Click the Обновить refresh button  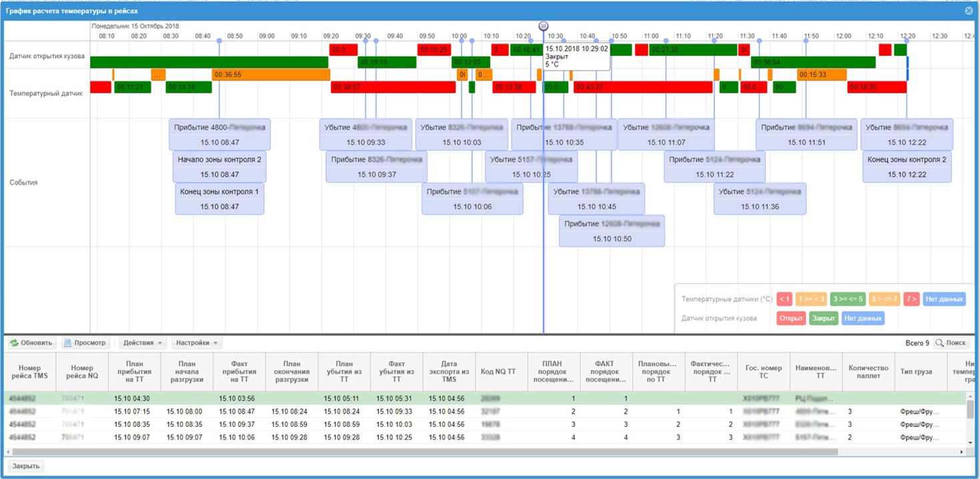[x=31, y=343]
